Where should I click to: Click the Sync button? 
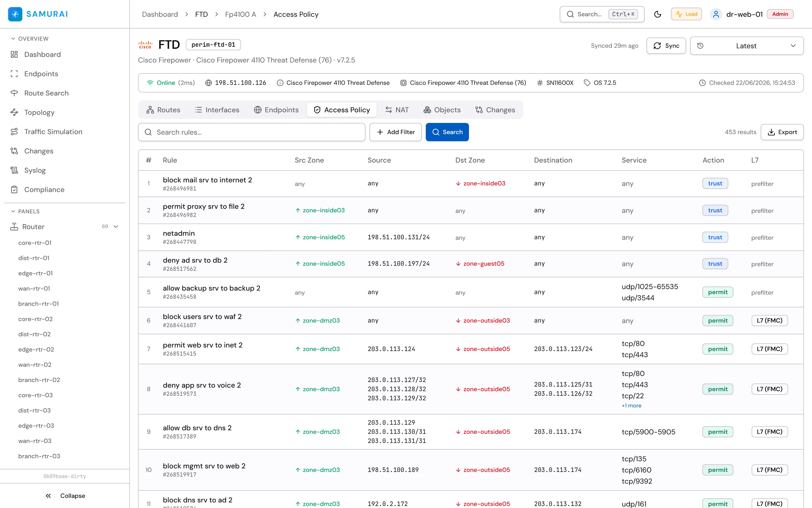click(666, 46)
